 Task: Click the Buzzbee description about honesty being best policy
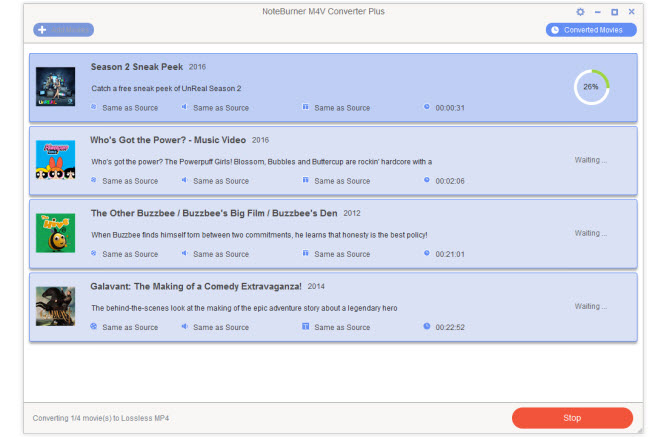click(259, 235)
